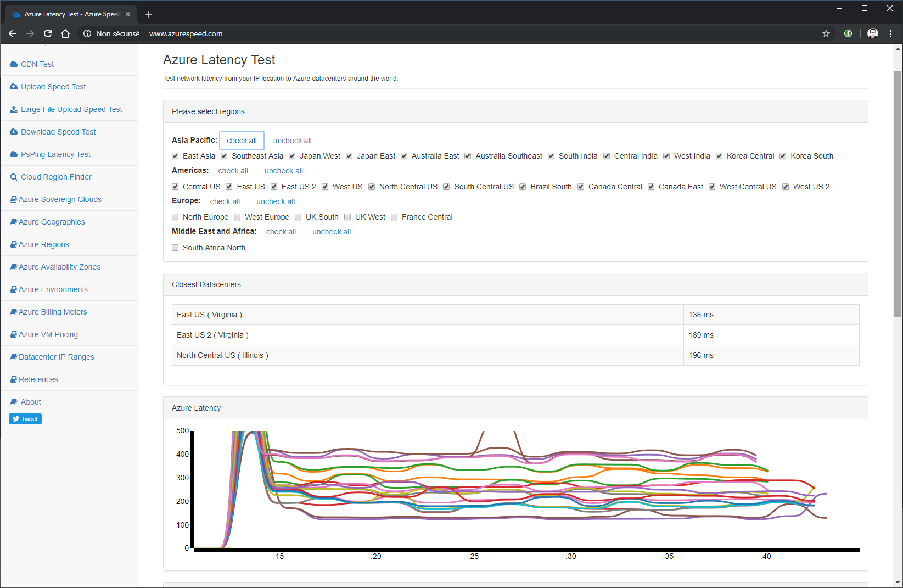The image size is (903, 588).
Task: Uncheck the Southeast Asia checkbox
Action: (224, 156)
